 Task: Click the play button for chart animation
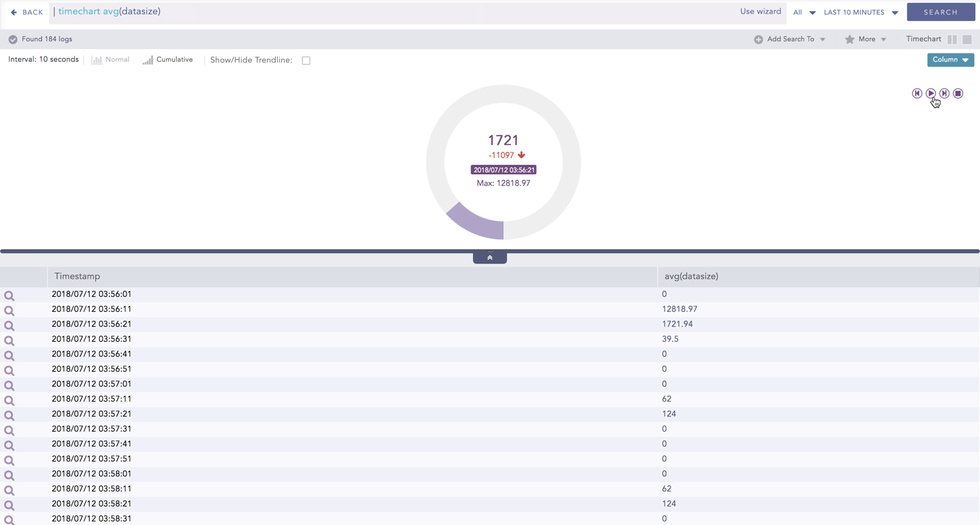coord(930,93)
